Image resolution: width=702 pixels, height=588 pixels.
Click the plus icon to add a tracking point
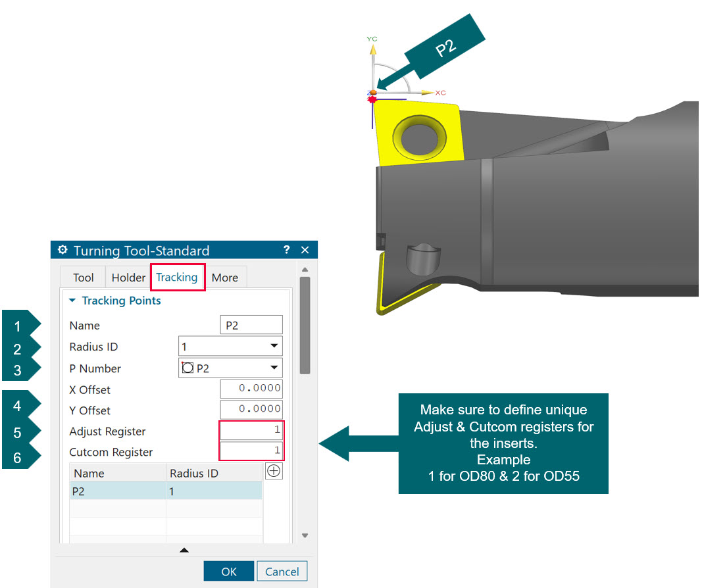[274, 470]
